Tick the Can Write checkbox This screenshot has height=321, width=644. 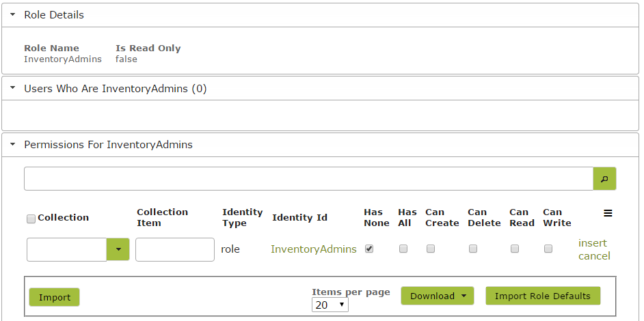point(548,249)
